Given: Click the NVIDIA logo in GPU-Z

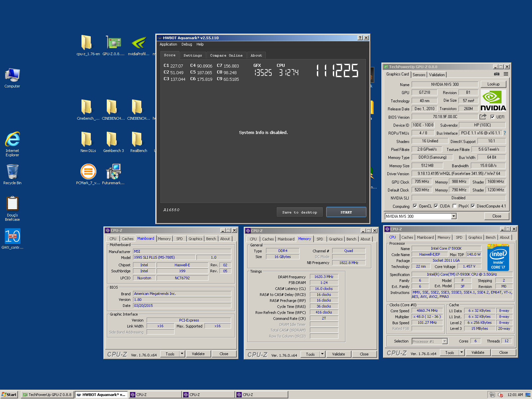Looking at the screenshot, I should click(x=493, y=101).
